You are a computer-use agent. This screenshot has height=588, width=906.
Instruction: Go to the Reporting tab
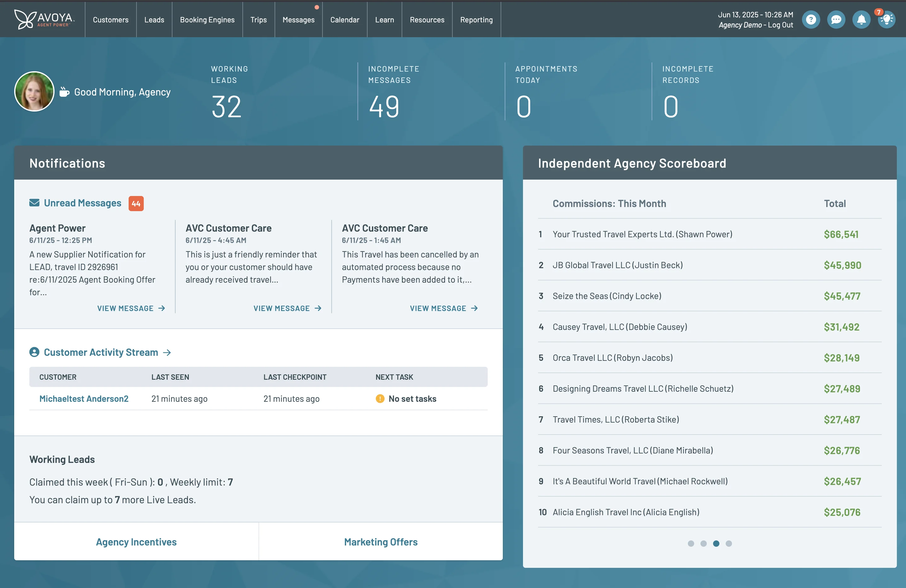(x=476, y=20)
